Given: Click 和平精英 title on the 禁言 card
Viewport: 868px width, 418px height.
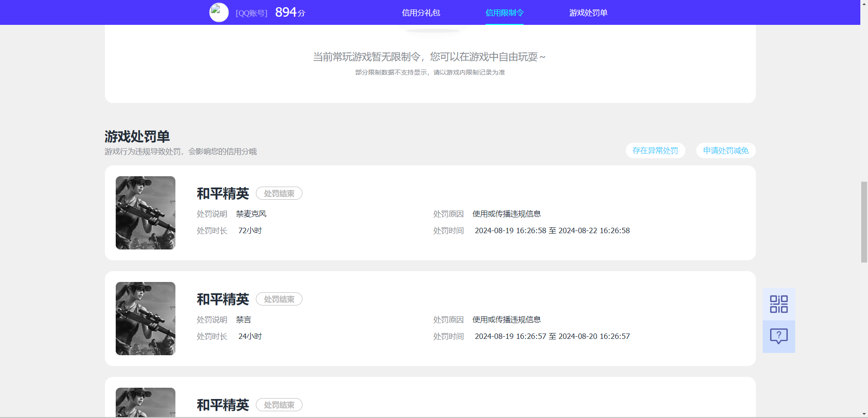Looking at the screenshot, I should 223,299.
